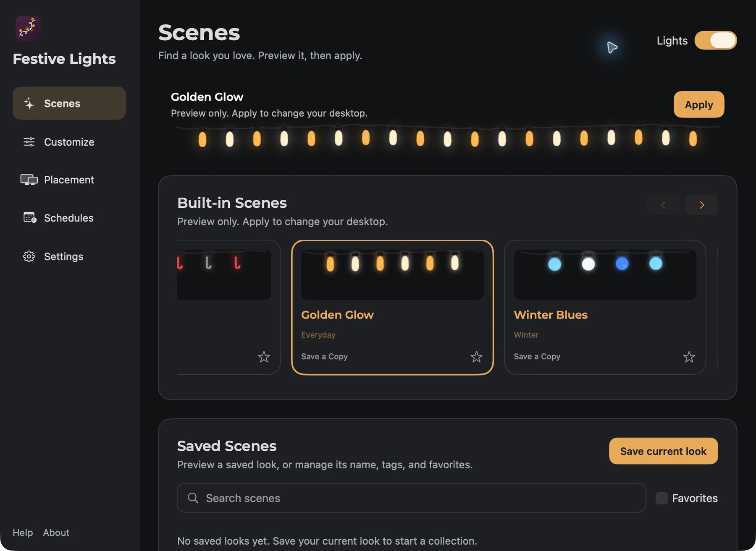Click the Settings gear icon
756x551 pixels.
coord(29,256)
